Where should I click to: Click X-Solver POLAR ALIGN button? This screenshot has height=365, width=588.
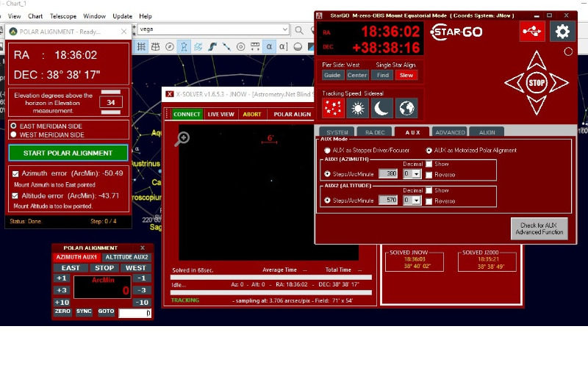click(292, 115)
